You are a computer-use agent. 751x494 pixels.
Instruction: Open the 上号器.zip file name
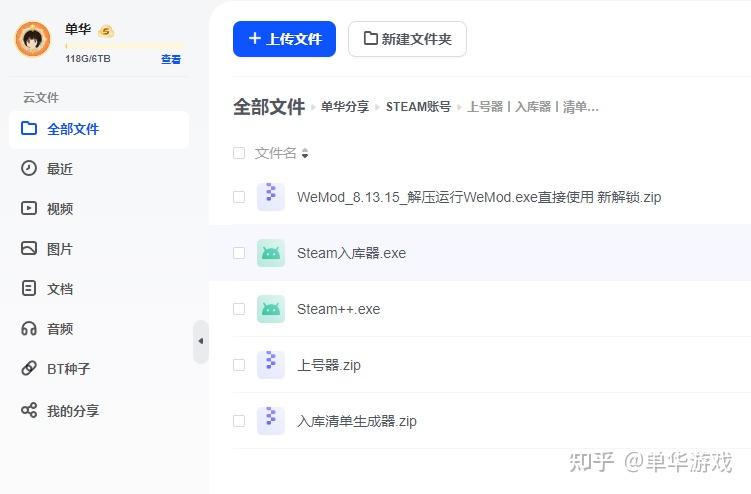[329, 365]
